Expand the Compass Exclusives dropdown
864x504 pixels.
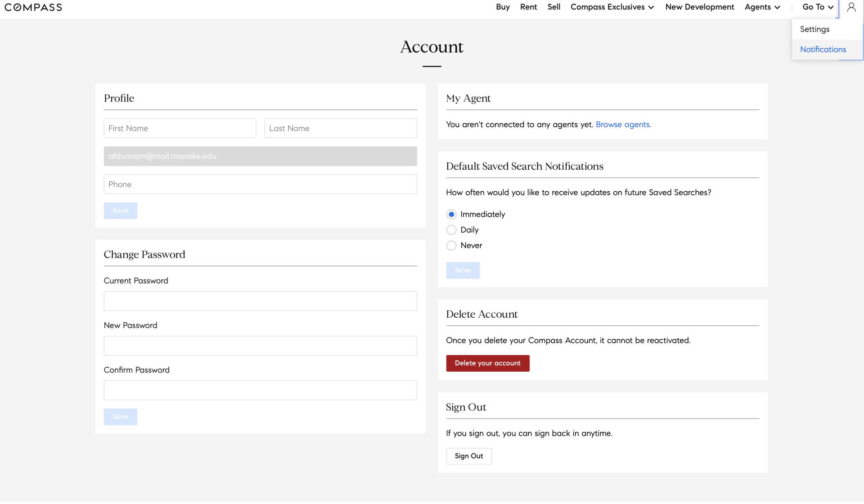tap(612, 7)
